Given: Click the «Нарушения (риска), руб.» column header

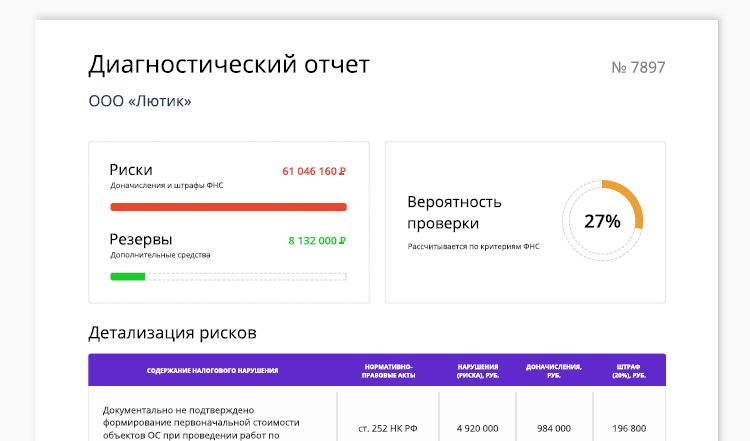Looking at the screenshot, I should (477, 370).
